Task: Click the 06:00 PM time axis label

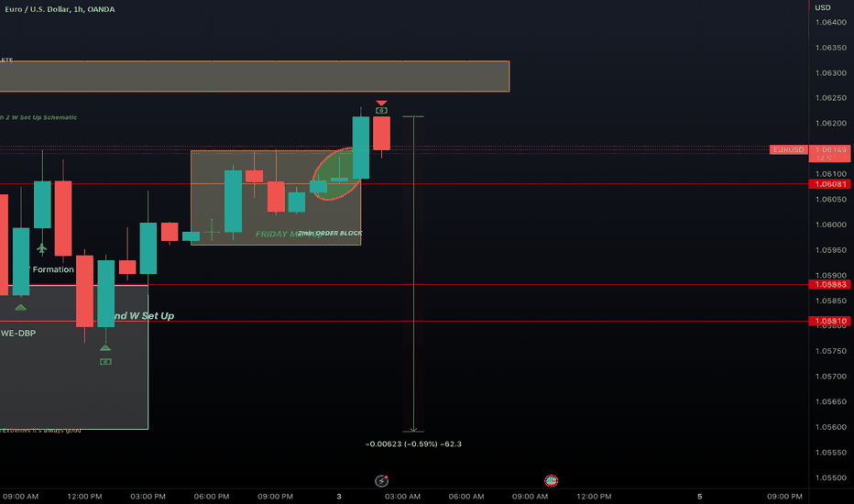Action: 212,497
